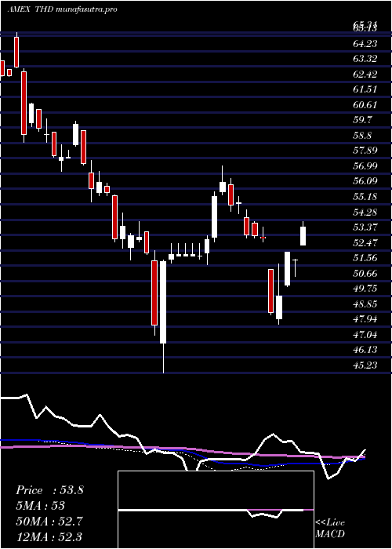Click the 50MA : 52.7 readout
This screenshot has height=549, width=392.
pyautogui.click(x=49, y=522)
